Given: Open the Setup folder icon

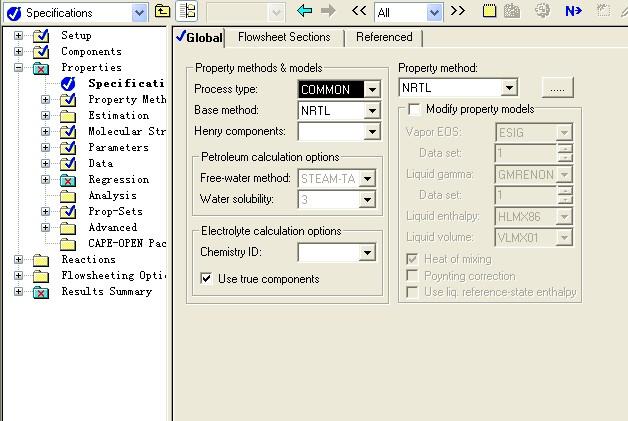Looking at the screenshot, I should 41,36.
